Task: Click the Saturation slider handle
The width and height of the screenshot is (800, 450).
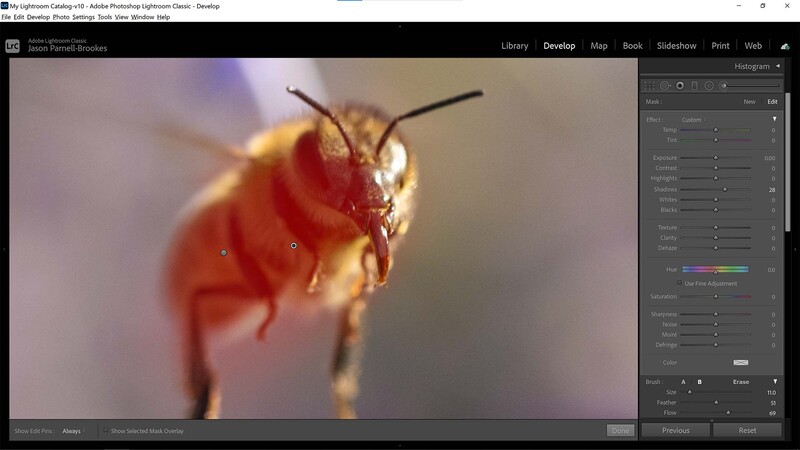Action: [x=715, y=296]
